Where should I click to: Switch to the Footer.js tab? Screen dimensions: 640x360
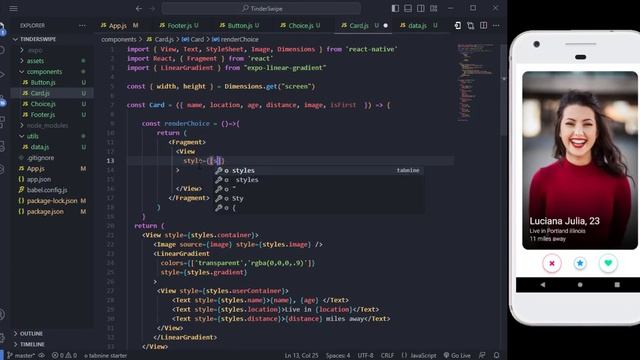tap(179, 25)
